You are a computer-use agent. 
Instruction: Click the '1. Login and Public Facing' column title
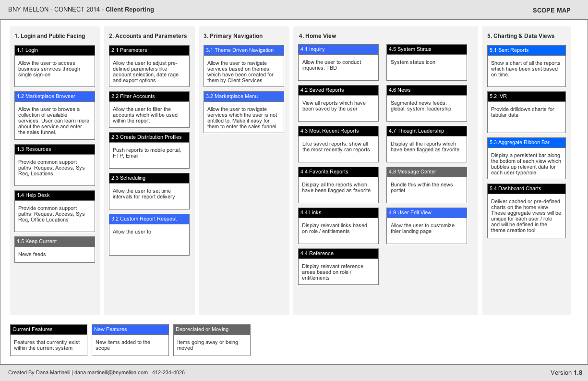(50, 36)
